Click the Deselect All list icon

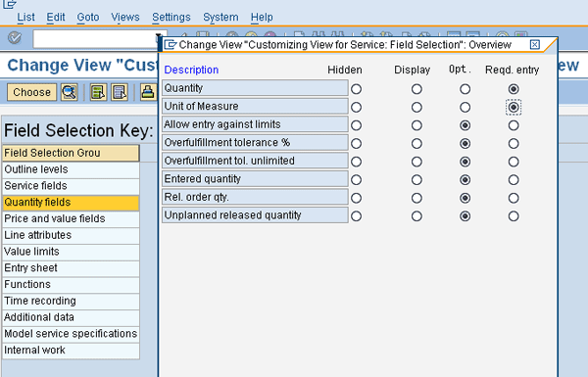[x=120, y=92]
